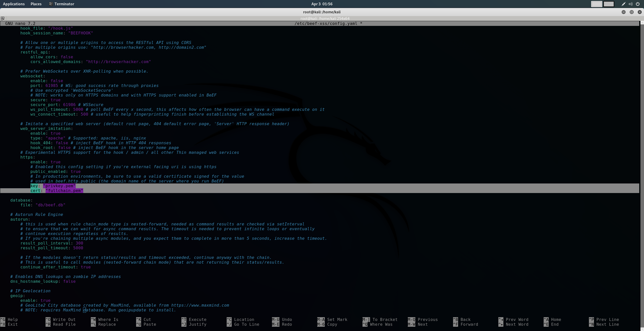Open the Terminator window grouping dropdown
Viewport: 644px width, 331px height.
pos(3,18)
